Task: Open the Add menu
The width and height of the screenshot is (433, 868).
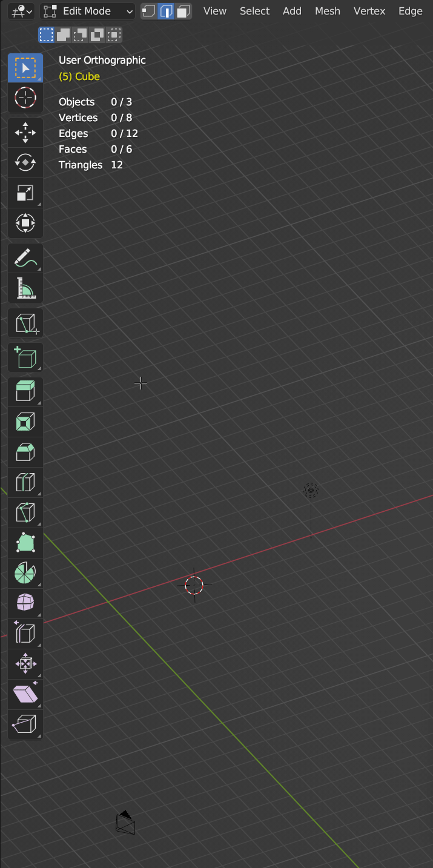Action: 292,11
